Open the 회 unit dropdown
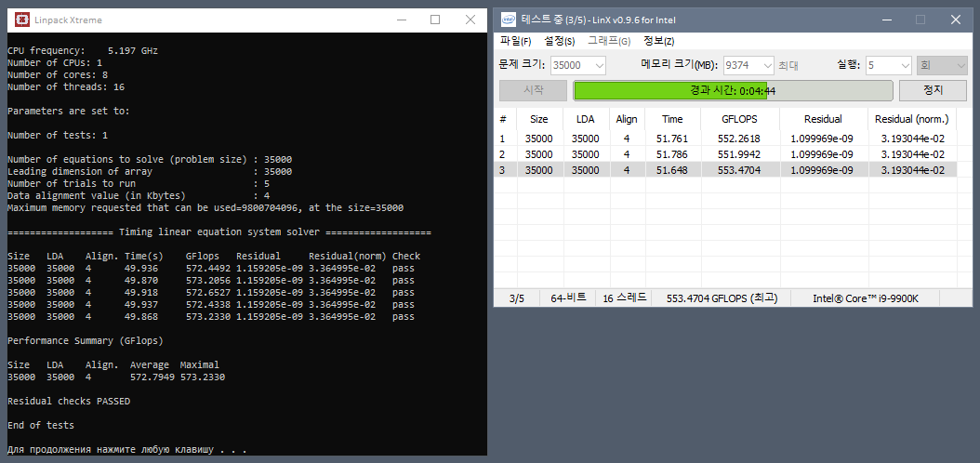This screenshot has width=980, height=463. [941, 65]
